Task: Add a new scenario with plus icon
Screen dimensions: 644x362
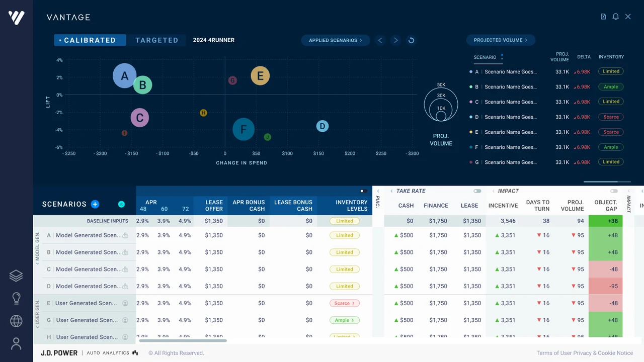Action: [x=95, y=204]
